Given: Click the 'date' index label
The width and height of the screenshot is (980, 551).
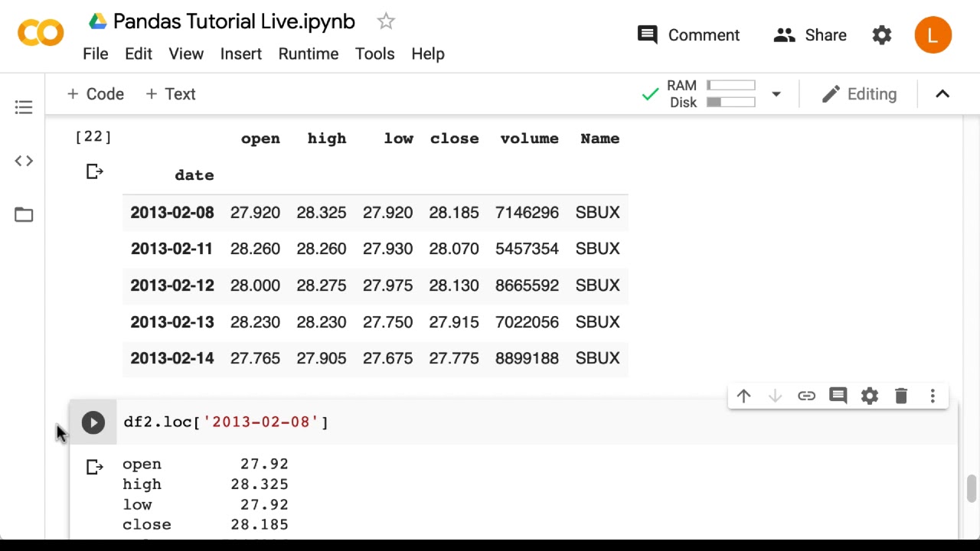Looking at the screenshot, I should (194, 175).
